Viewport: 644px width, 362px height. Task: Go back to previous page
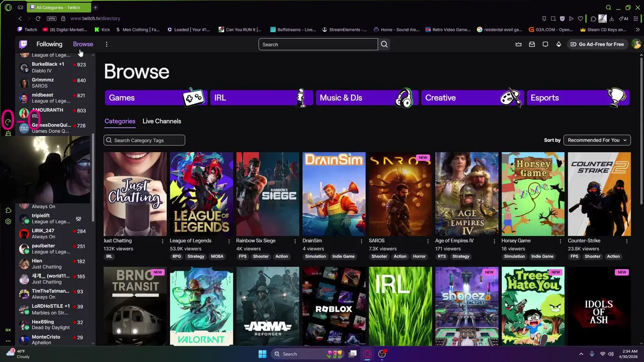[x=20, y=19]
